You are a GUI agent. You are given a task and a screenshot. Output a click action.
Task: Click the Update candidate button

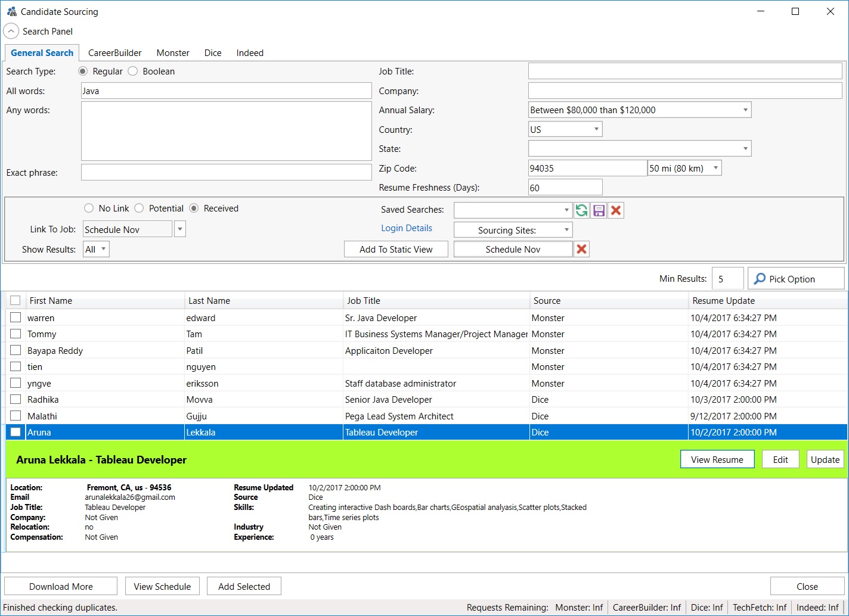tap(825, 459)
